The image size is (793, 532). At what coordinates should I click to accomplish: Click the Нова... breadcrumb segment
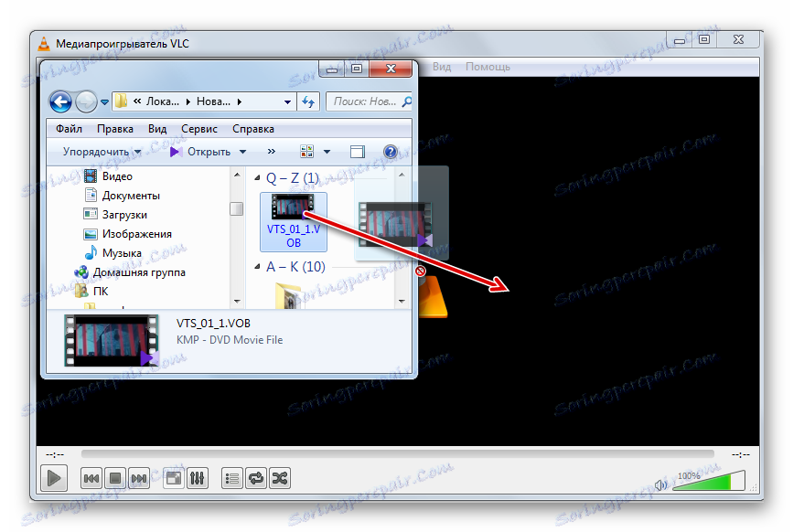coord(213,101)
